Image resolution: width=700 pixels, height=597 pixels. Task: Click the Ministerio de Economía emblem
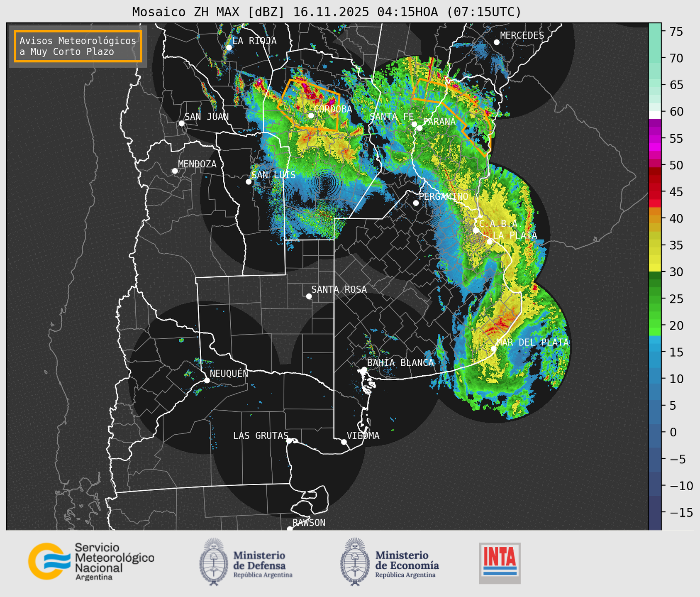click(x=355, y=562)
